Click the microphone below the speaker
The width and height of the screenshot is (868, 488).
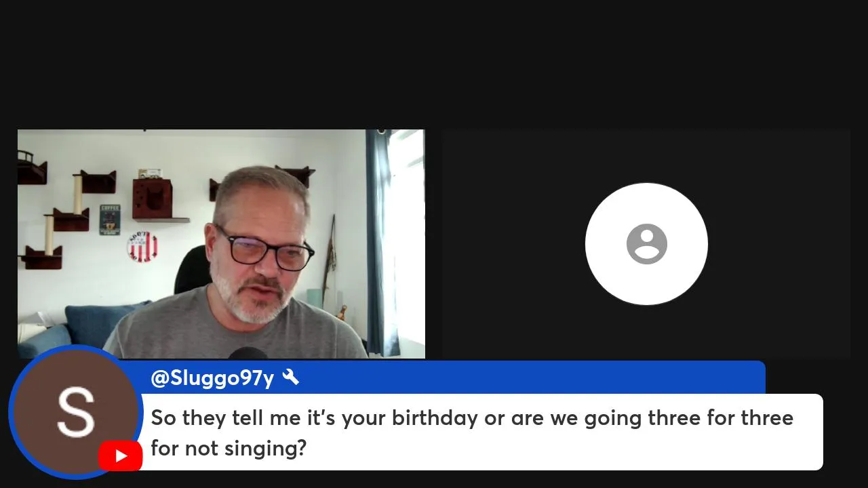(248, 353)
